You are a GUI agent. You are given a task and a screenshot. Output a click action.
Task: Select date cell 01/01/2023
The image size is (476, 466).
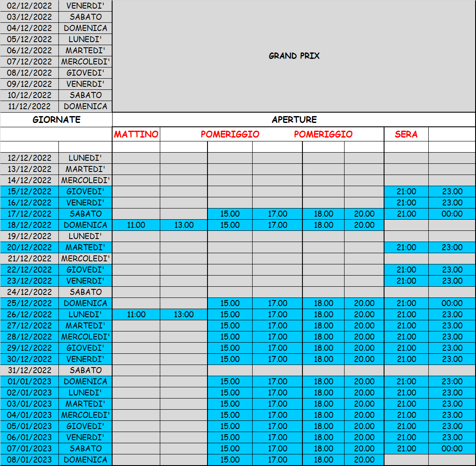pos(29,382)
